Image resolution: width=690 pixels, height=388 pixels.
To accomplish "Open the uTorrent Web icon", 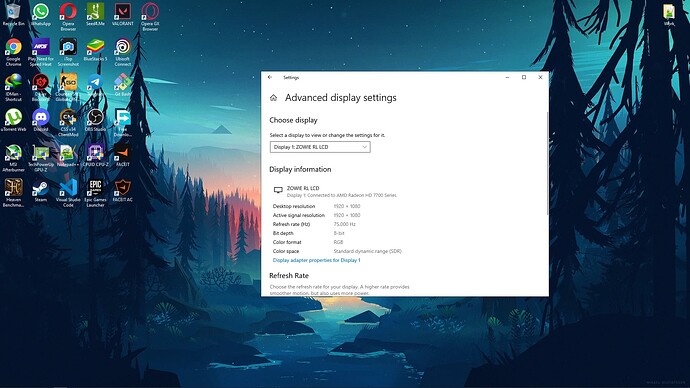I will (x=14, y=121).
